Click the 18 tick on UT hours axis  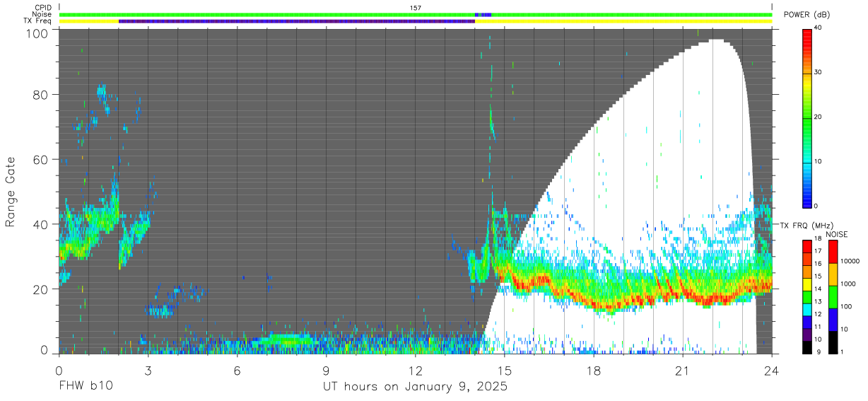point(594,369)
